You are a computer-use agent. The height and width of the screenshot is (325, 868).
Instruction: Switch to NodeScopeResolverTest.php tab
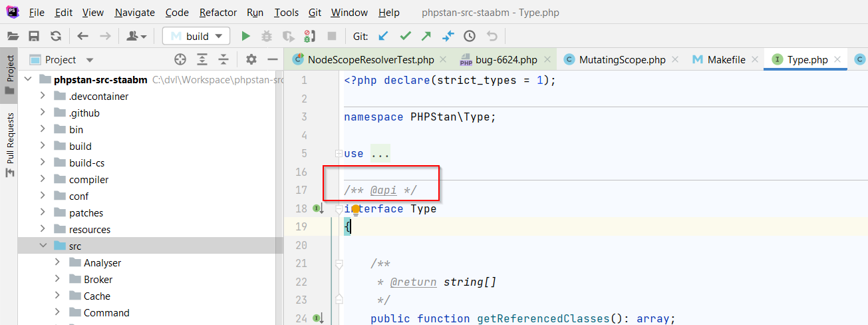pyautogui.click(x=370, y=59)
